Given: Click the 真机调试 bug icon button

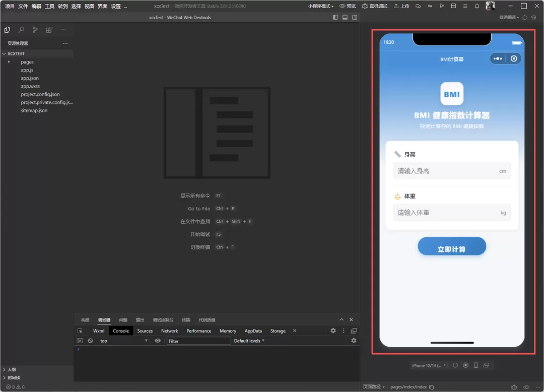Looking at the screenshot, I should tap(374, 6).
